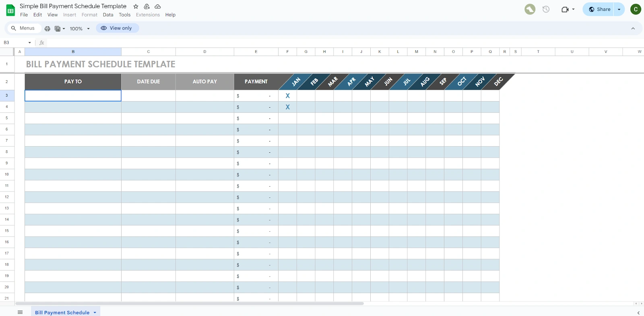The image size is (644, 316).
Task: Open the version history clock icon
Action: (x=546, y=9)
